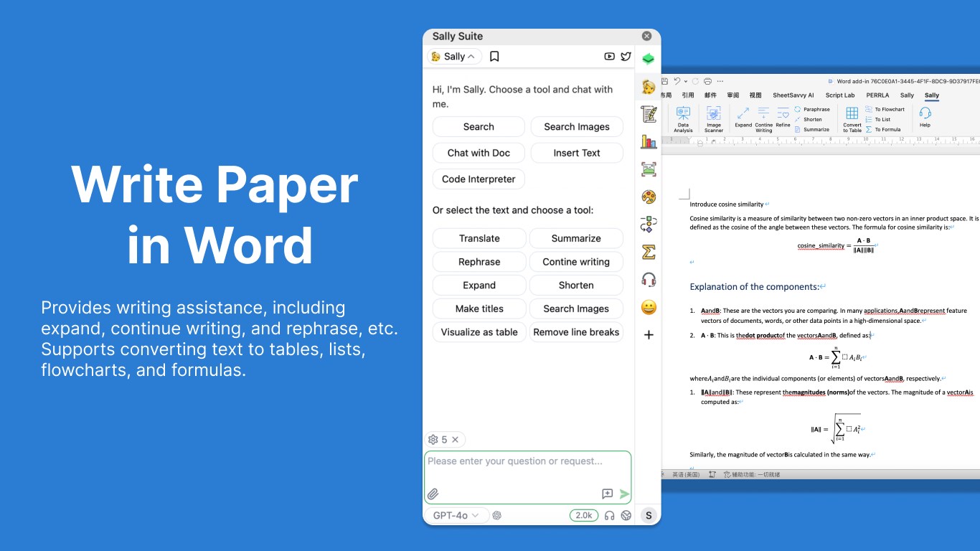This screenshot has height=551, width=980.
Task: Open the image scanner icon in Sally sidebar
Action: [649, 169]
